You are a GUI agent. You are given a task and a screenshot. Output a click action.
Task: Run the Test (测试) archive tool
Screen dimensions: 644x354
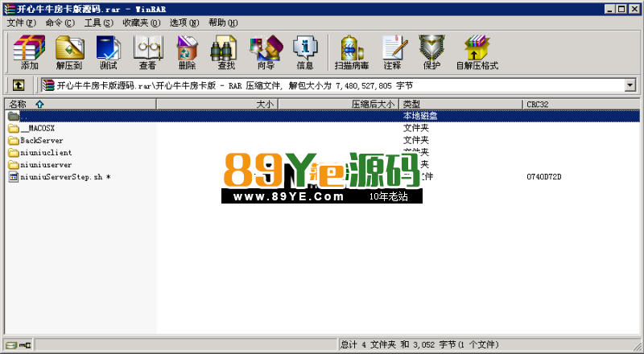(x=108, y=52)
